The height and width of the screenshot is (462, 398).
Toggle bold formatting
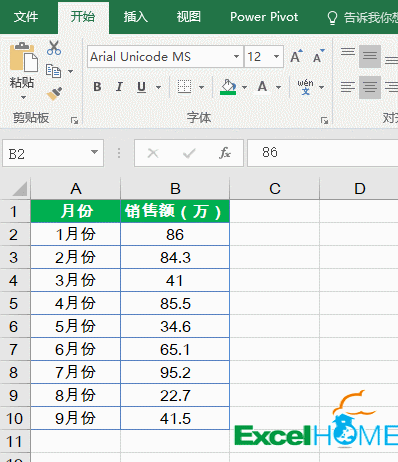point(97,87)
